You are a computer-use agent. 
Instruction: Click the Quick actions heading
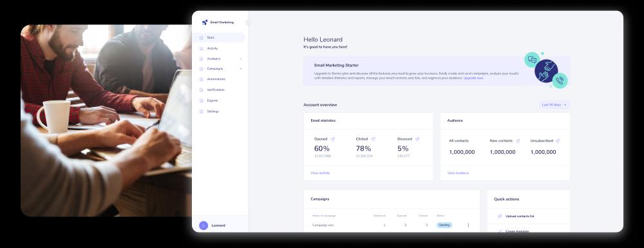coord(506,199)
